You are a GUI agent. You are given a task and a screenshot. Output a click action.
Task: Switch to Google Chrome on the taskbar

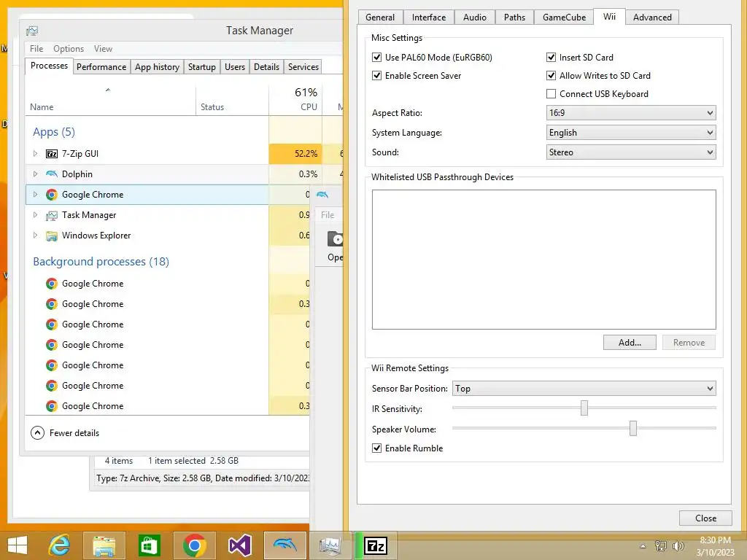(x=194, y=545)
